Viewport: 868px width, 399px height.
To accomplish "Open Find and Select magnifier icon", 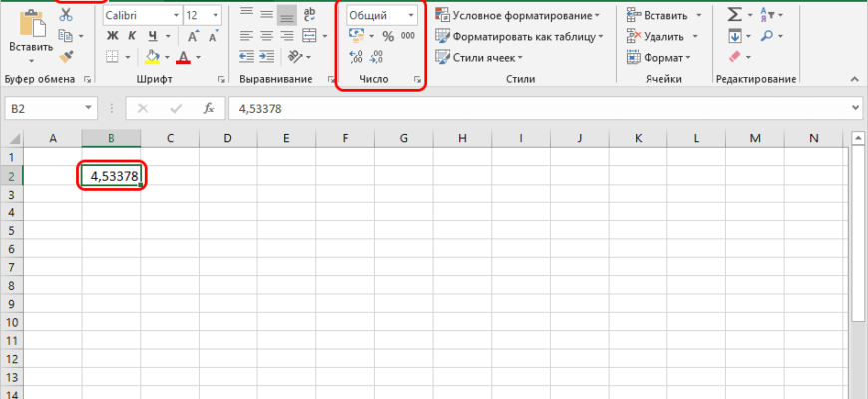I will 767,36.
